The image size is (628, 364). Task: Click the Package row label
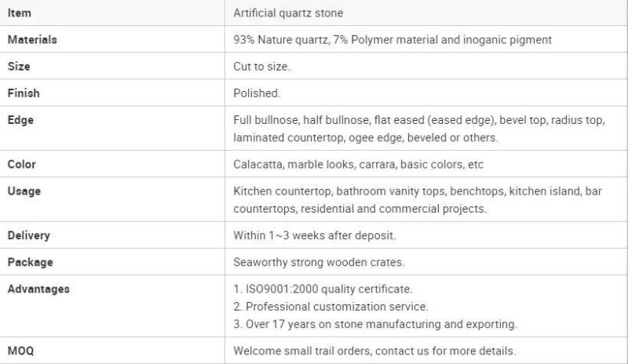tap(30, 262)
